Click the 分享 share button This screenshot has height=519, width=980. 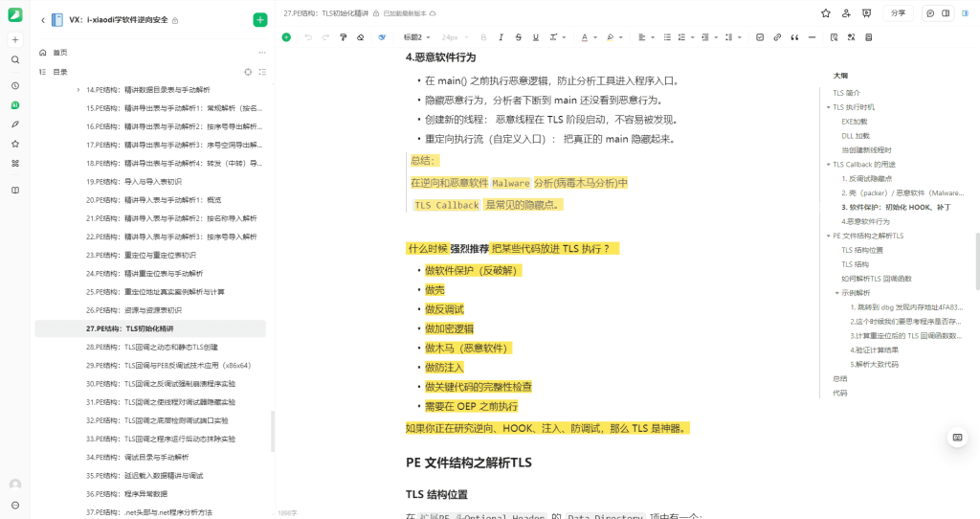[x=898, y=13]
